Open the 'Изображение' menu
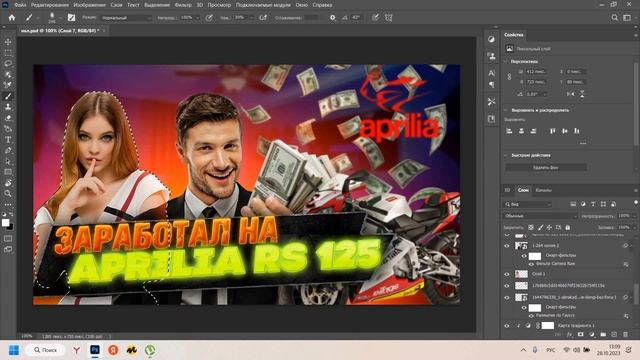 [89, 5]
